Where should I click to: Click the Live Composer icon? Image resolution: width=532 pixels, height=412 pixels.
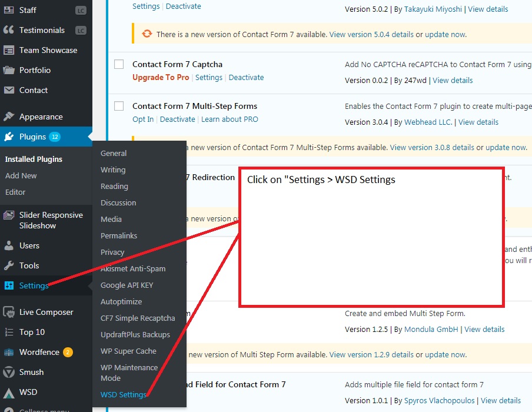(8, 312)
